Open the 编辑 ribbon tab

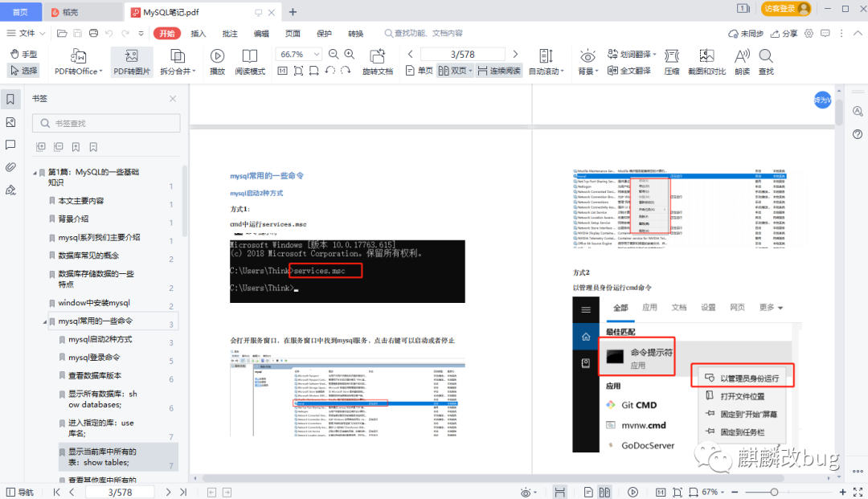(261, 33)
